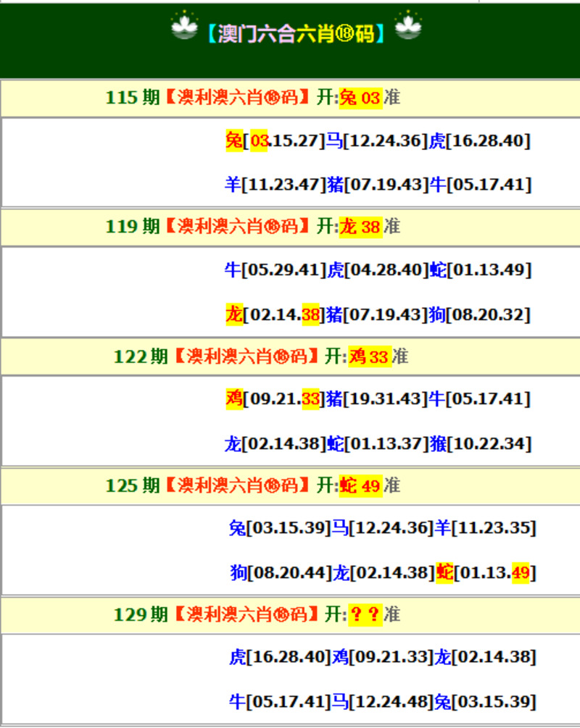This screenshot has height=728, width=580.
Task: Click highlighted 龙[02.14.38] in period 119
Action: pos(275,315)
